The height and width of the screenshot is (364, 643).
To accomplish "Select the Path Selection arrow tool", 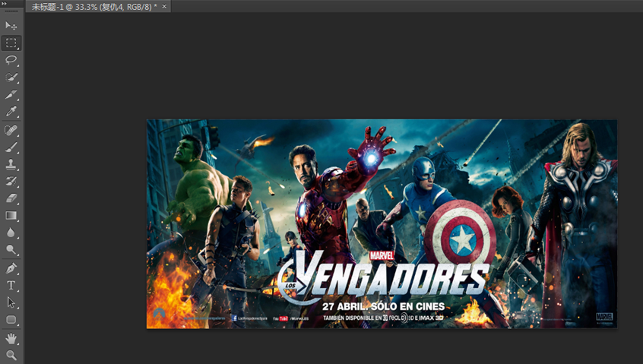I will (11, 302).
